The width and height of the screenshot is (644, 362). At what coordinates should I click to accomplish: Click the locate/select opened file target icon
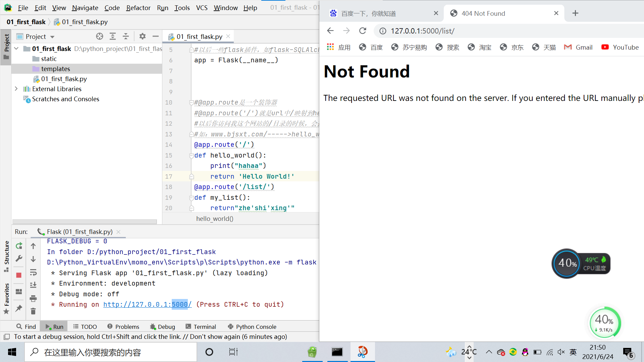coord(100,36)
